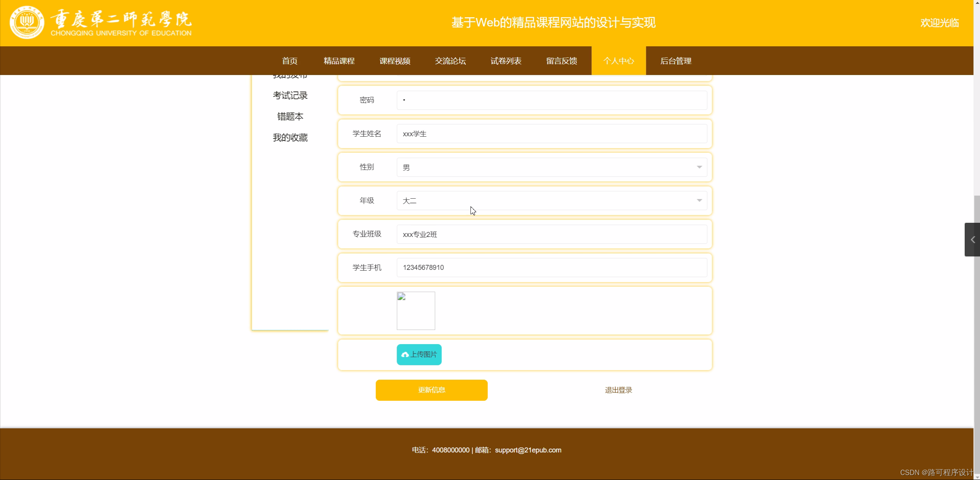Click the university logo emblem
The image size is (980, 480).
pyautogui.click(x=26, y=22)
